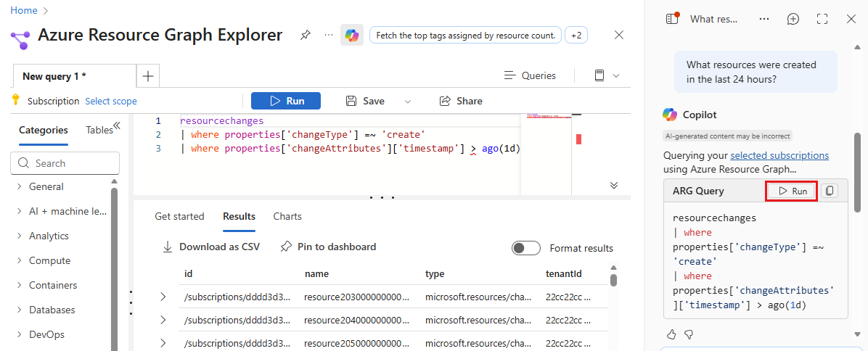The image size is (868, 351).
Task: Focus the category Search box
Action: click(x=65, y=163)
